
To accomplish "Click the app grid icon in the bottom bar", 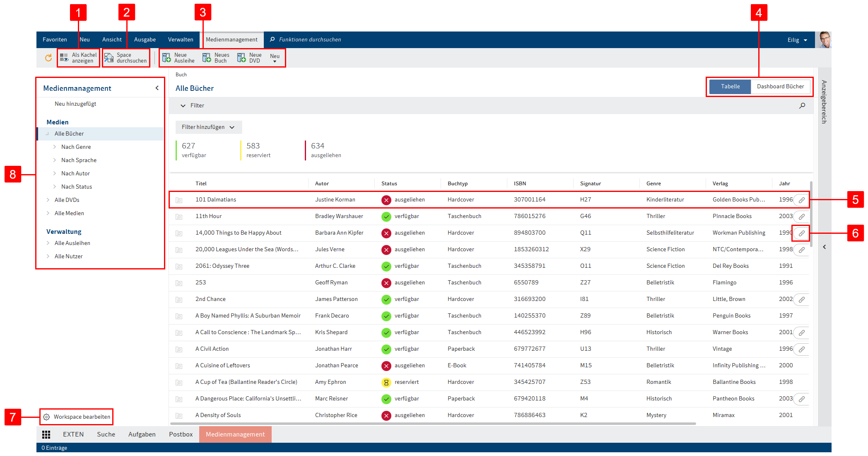I will click(x=46, y=434).
